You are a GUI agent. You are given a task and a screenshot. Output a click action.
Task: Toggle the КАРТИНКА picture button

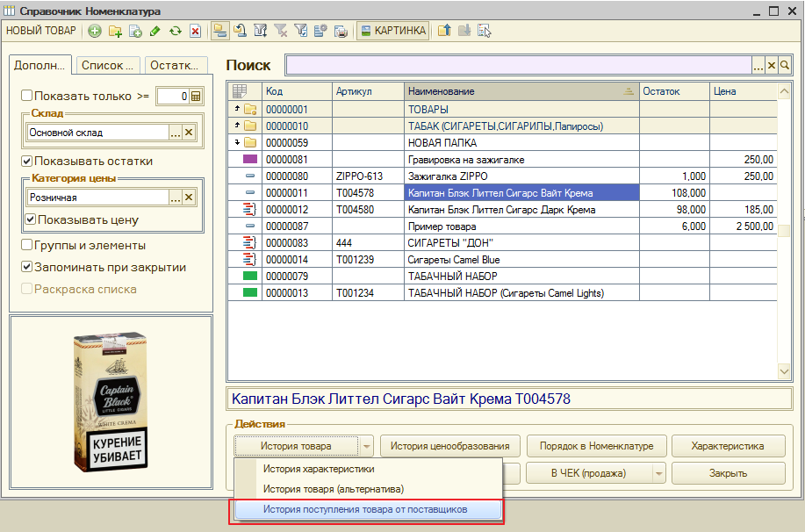(x=393, y=31)
